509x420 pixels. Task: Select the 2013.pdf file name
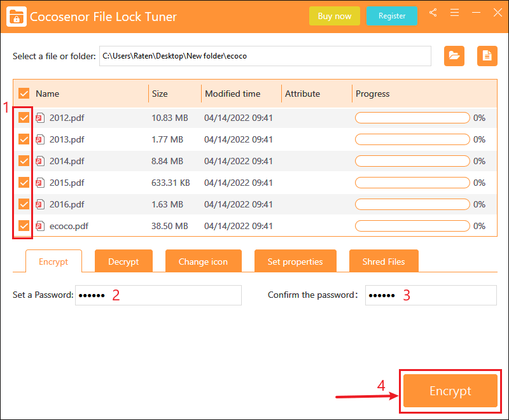[x=67, y=139]
